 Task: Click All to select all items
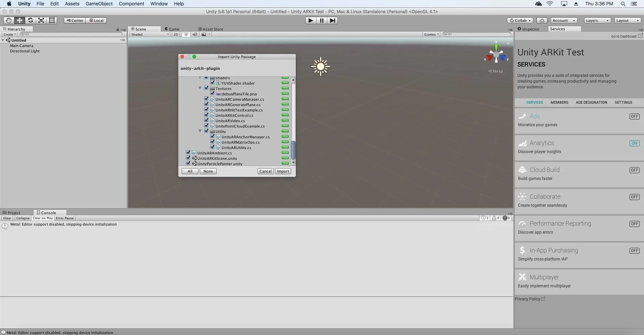[190, 171]
